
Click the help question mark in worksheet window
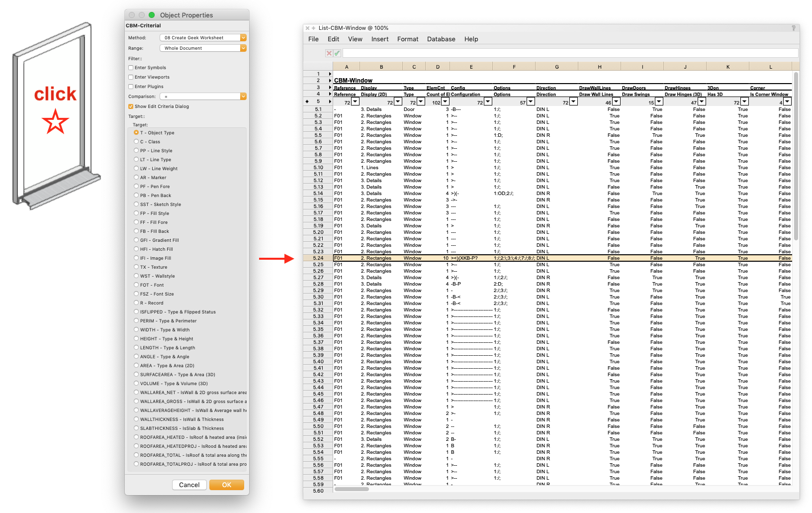coord(794,28)
